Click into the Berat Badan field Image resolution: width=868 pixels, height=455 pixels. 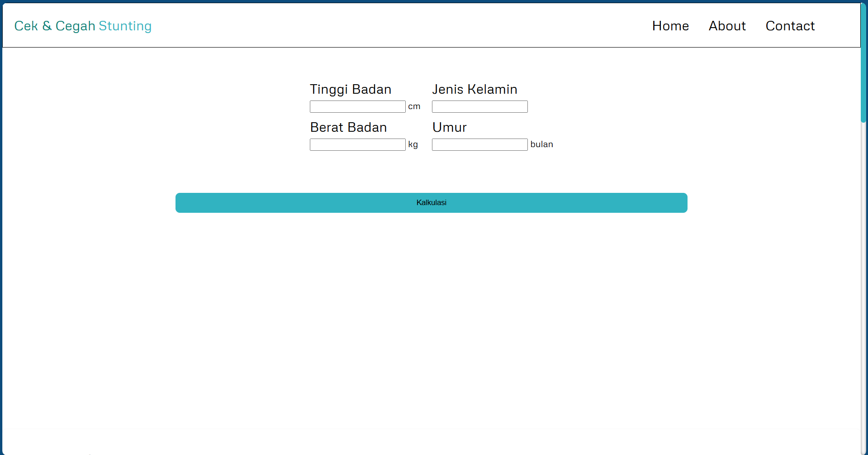tap(357, 145)
